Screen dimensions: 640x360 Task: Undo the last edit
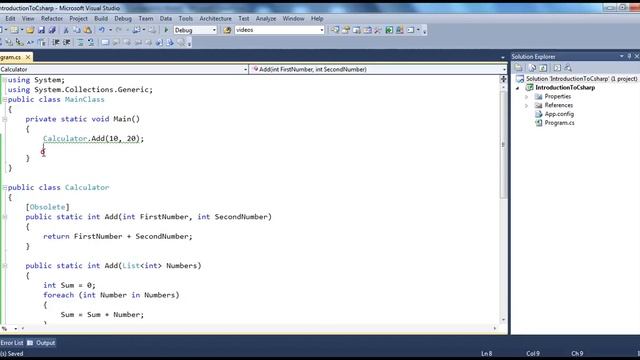102,30
